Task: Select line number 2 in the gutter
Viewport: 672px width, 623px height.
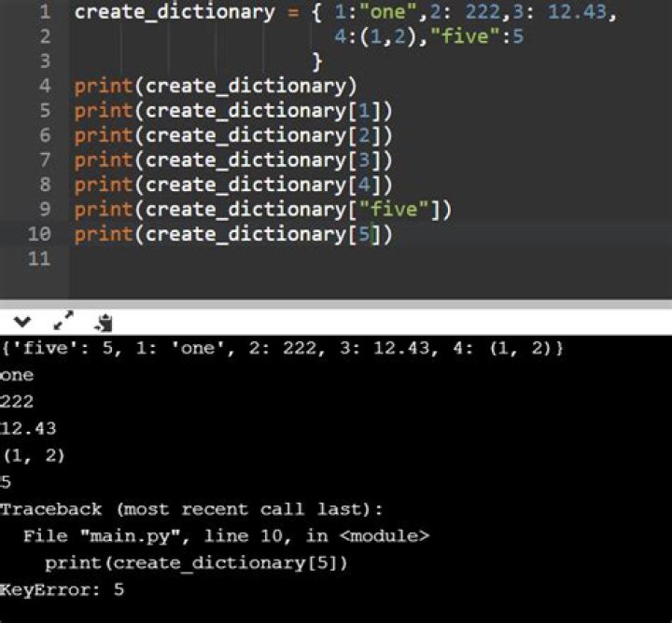Action: tap(45, 36)
